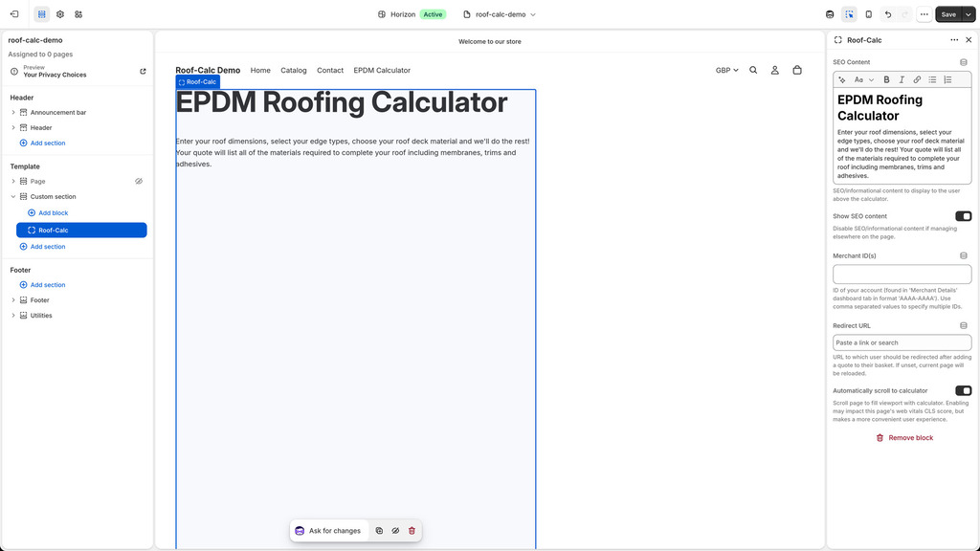Connect dynamic source for Merchant ID(s)
Image resolution: width=980 pixels, height=551 pixels.
coord(963,256)
